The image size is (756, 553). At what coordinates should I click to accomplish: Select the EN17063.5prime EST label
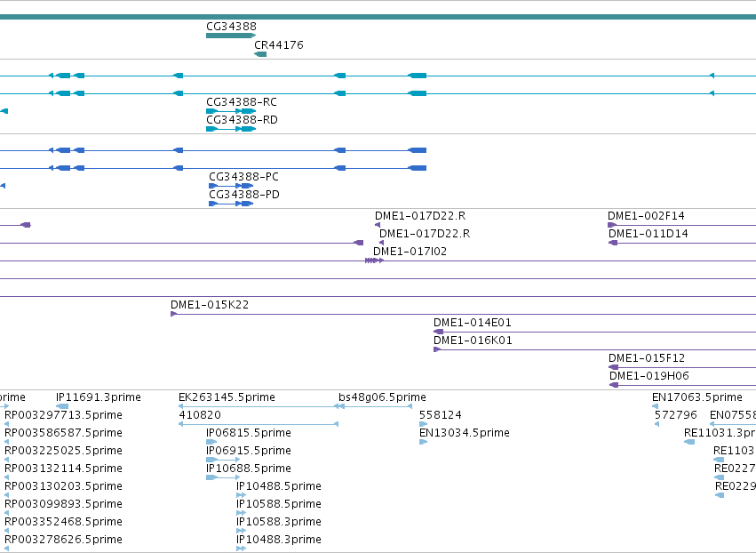pos(697,397)
